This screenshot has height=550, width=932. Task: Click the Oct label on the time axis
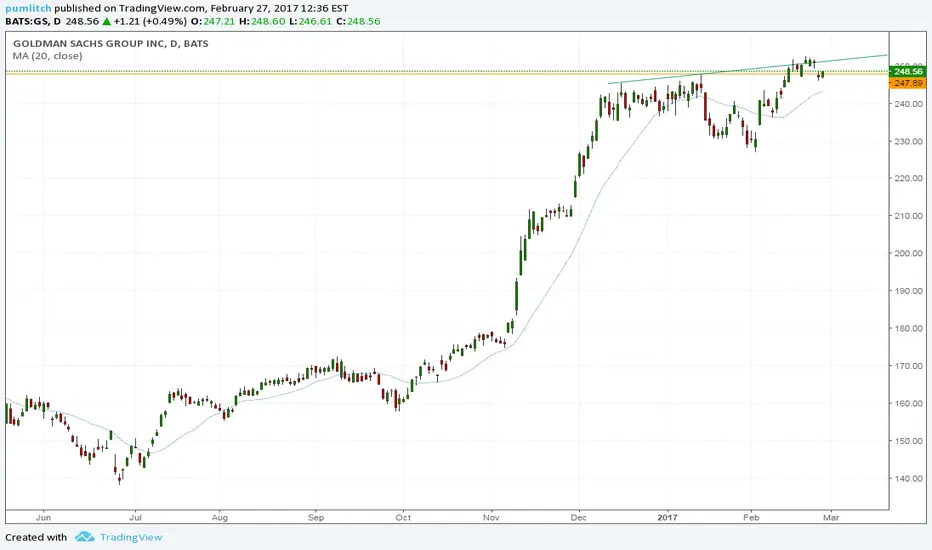(403, 517)
